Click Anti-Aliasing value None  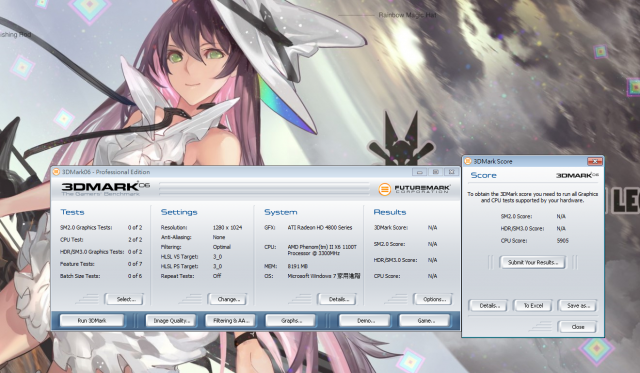pyautogui.click(x=219, y=237)
